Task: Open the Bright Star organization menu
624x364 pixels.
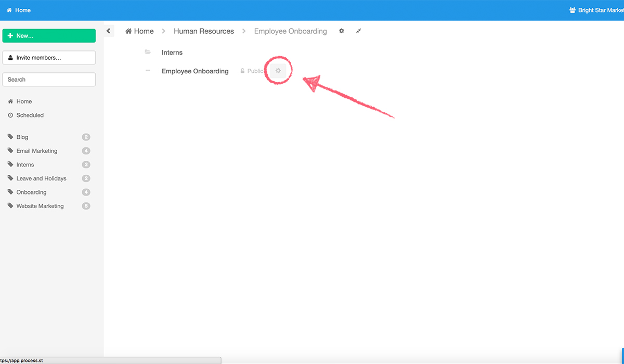Action: point(596,10)
